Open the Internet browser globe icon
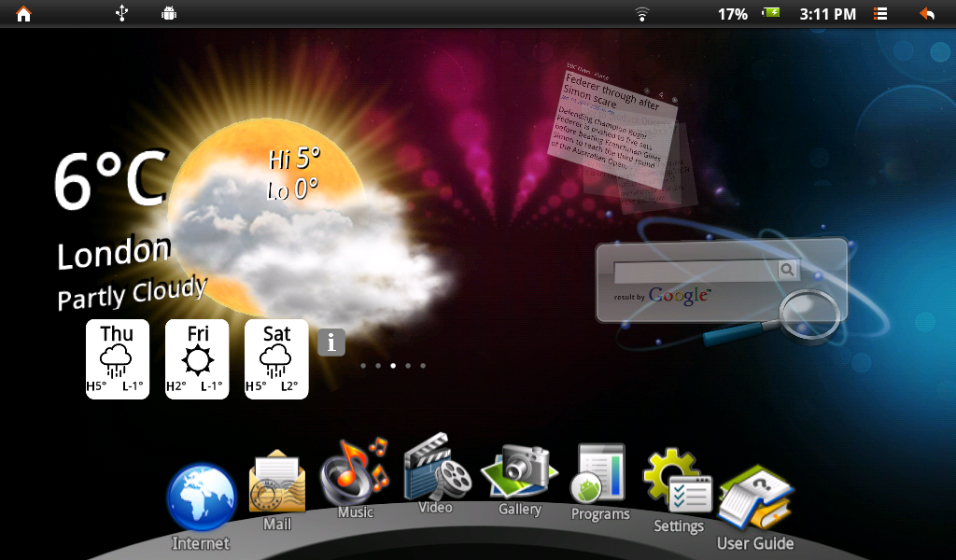Screen dimensions: 956x560 pos(201,498)
